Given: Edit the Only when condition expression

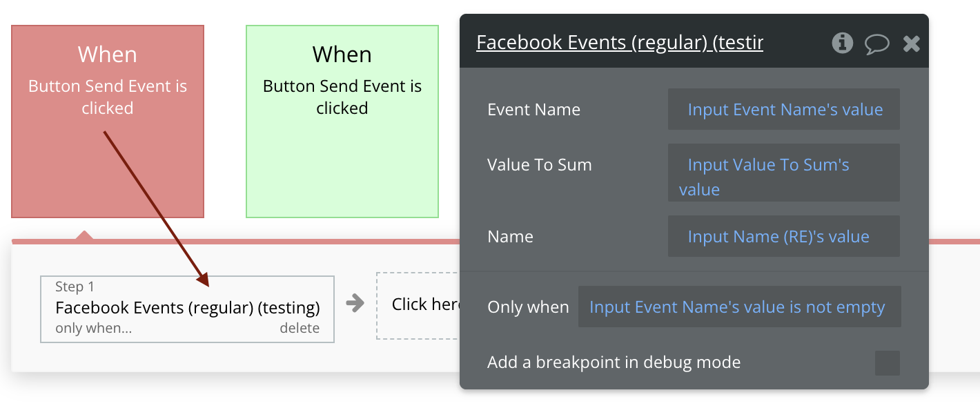Looking at the screenshot, I should 739,307.
